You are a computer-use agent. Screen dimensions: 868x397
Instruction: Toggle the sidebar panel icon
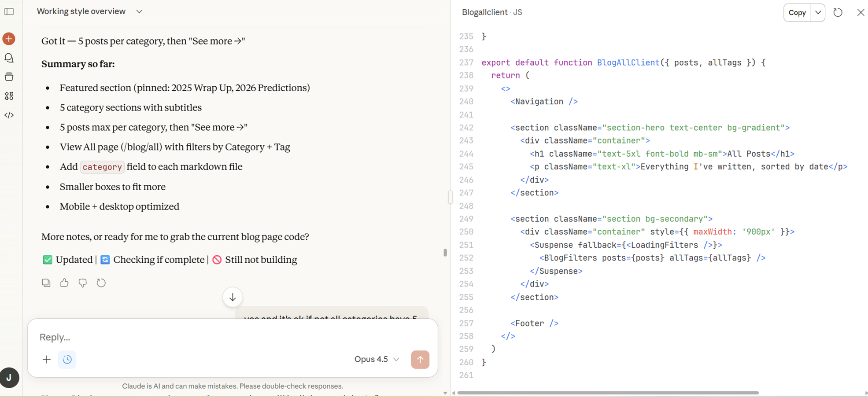tap(9, 11)
